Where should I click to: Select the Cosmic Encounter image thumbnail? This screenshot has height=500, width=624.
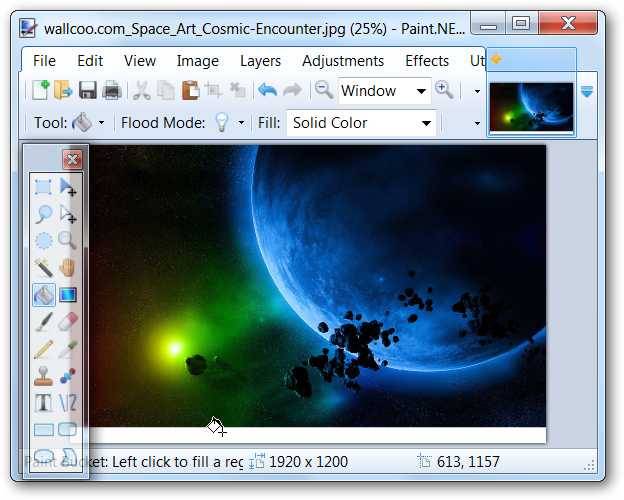[531, 107]
